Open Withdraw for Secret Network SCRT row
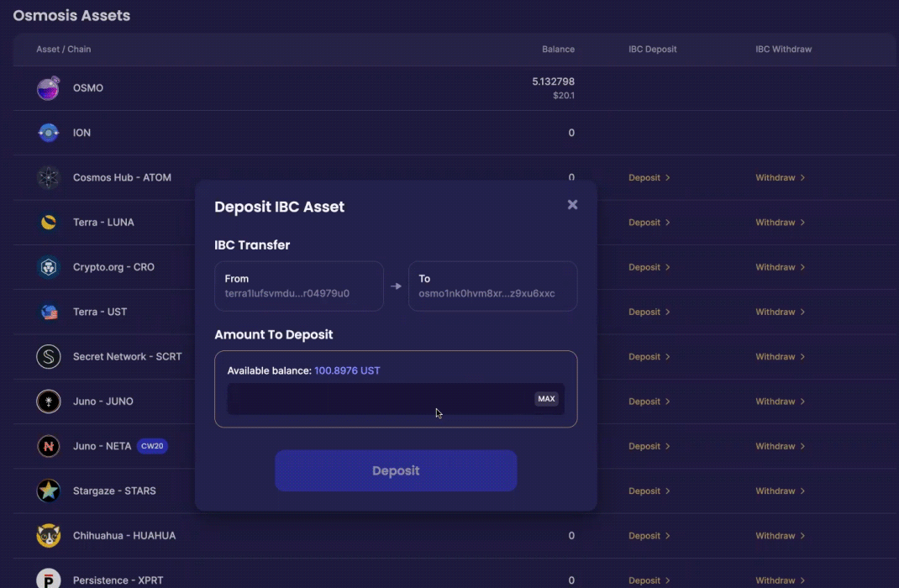Viewport: 899px width, 588px height. [x=781, y=356]
